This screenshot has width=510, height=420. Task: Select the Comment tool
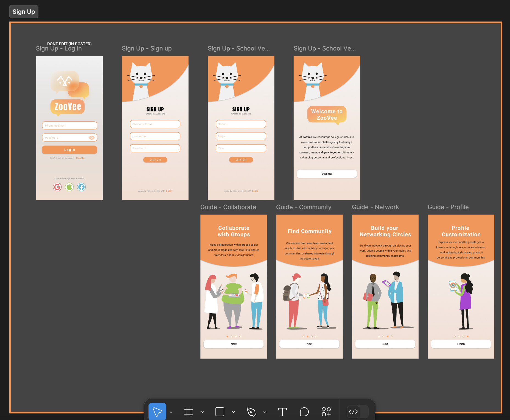pyautogui.click(x=304, y=412)
